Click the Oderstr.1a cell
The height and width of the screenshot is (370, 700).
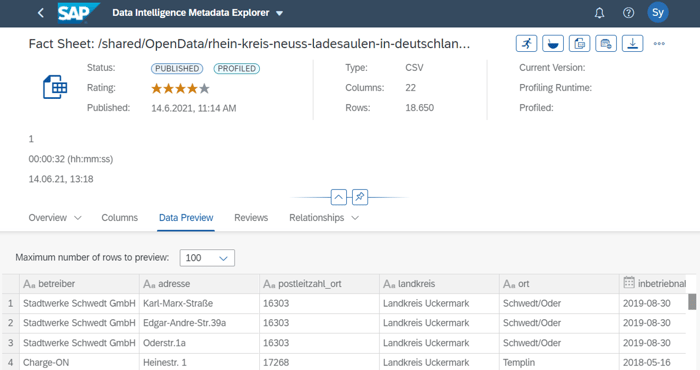coord(199,343)
